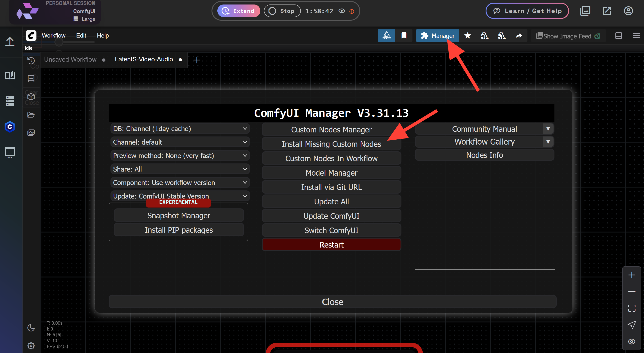Open Custom Nodes Manager
The image size is (644, 353).
331,130
